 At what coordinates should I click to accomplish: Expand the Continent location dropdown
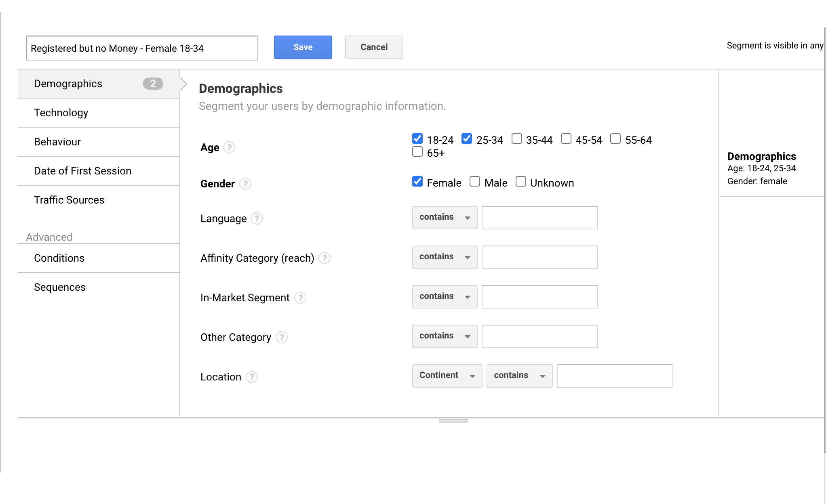[x=447, y=376]
